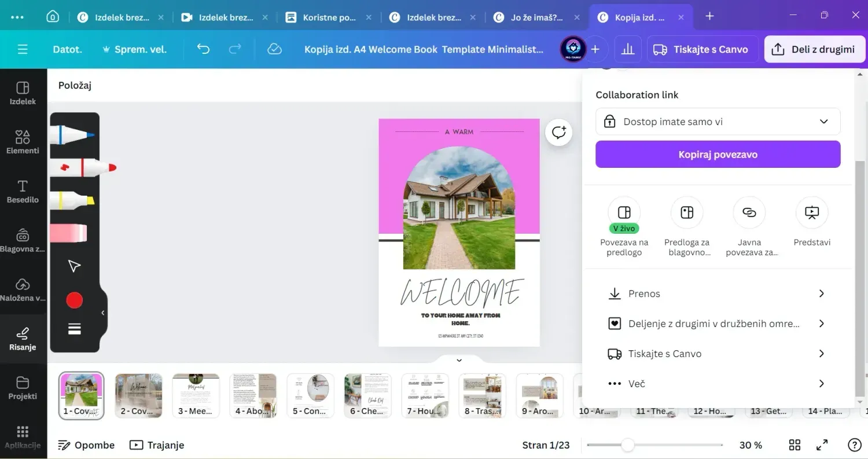Select the red marker drawing tool
This screenshot has width=868, height=459.
[83, 167]
